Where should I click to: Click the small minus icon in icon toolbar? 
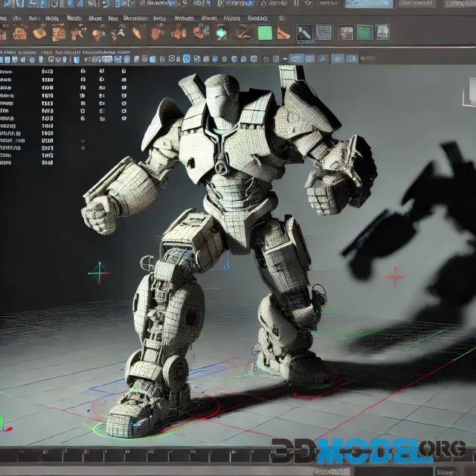pos(285,59)
